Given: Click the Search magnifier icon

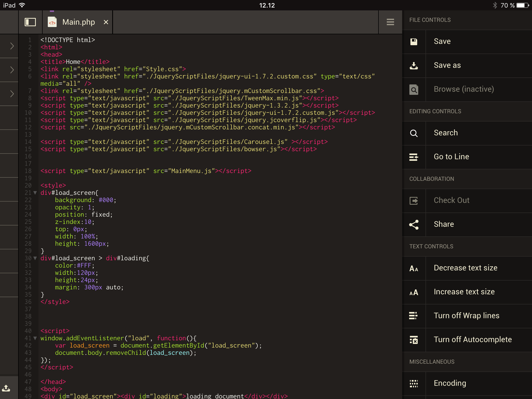Looking at the screenshot, I should [414, 133].
